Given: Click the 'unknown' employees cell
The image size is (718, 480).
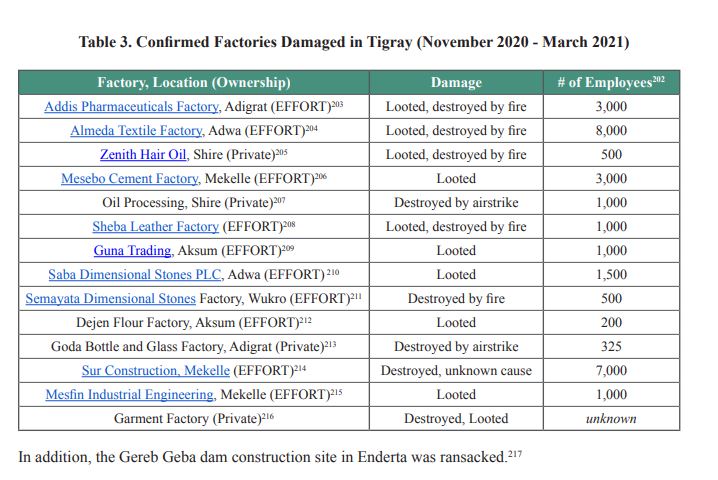Looking at the screenshot, I should pos(611,419).
